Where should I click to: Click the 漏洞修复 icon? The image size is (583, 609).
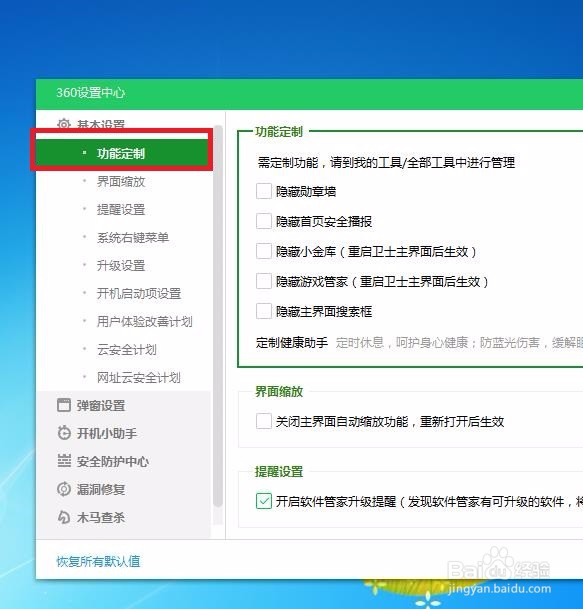point(64,489)
